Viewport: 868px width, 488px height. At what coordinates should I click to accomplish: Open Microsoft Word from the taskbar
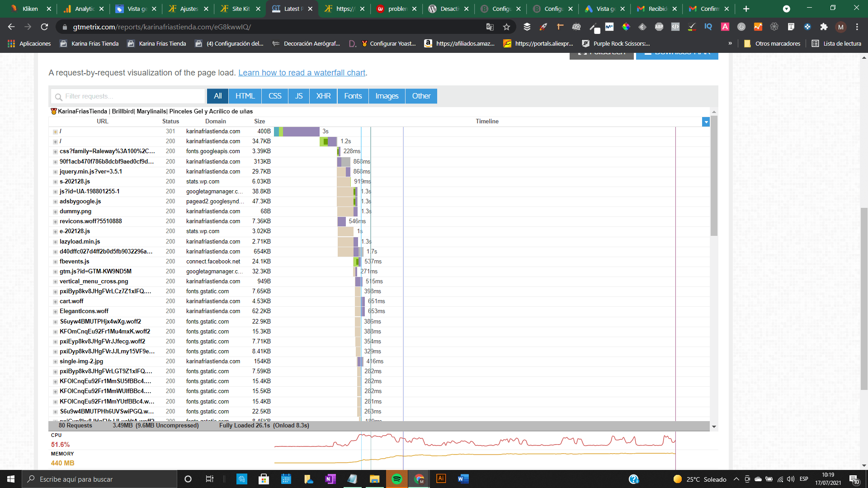click(x=463, y=479)
